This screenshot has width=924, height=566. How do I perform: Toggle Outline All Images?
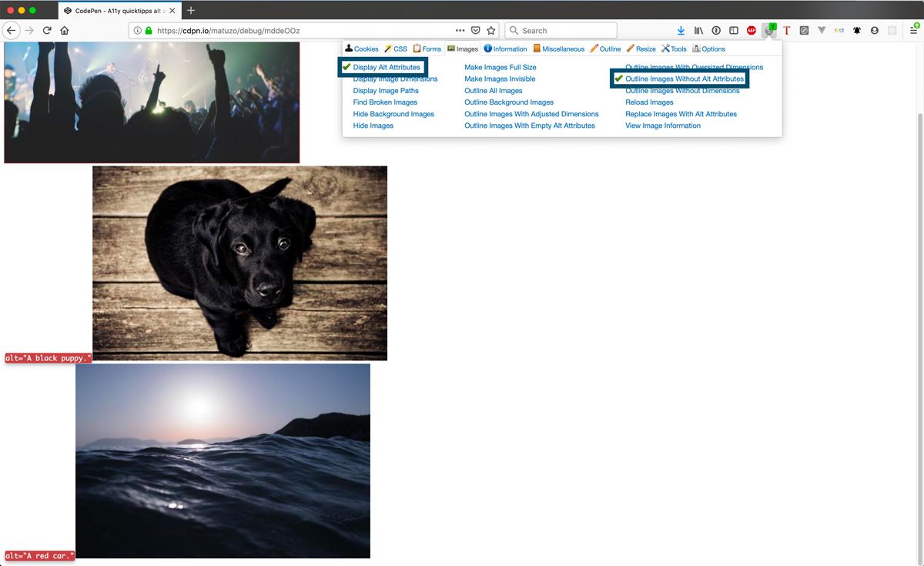pyautogui.click(x=494, y=91)
